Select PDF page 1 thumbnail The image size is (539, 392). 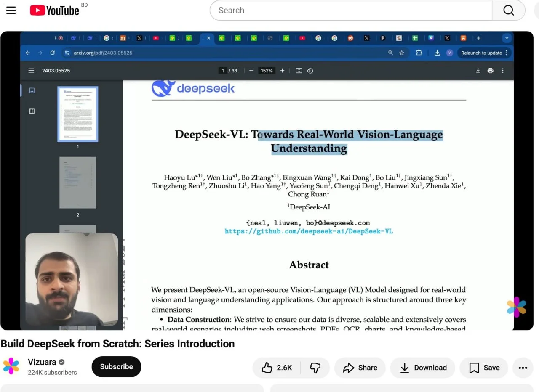[x=77, y=114]
